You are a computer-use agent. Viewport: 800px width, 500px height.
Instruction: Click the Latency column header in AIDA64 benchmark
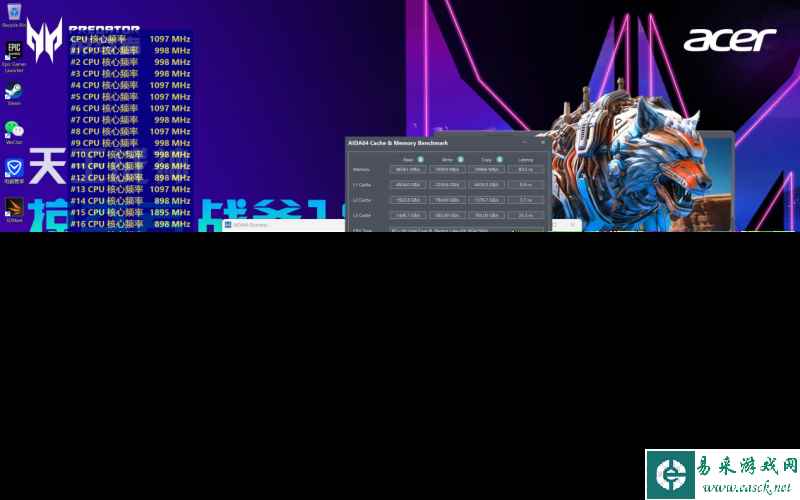click(526, 160)
